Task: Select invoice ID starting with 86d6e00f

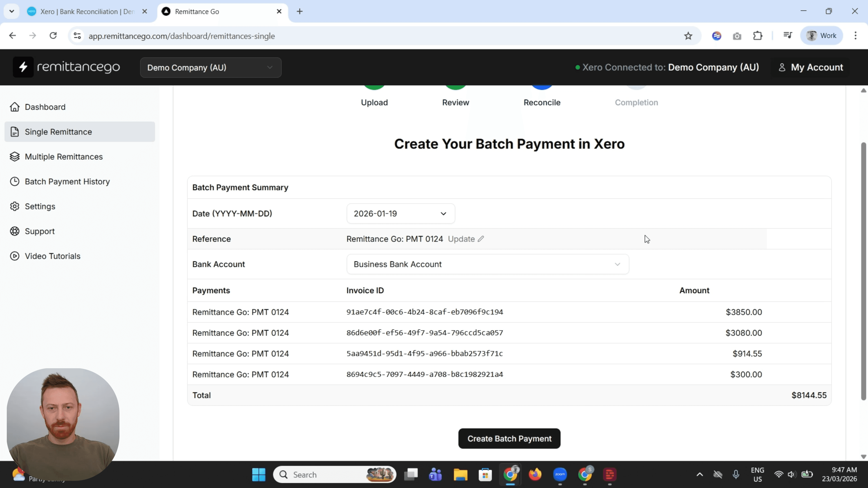Action: click(425, 333)
